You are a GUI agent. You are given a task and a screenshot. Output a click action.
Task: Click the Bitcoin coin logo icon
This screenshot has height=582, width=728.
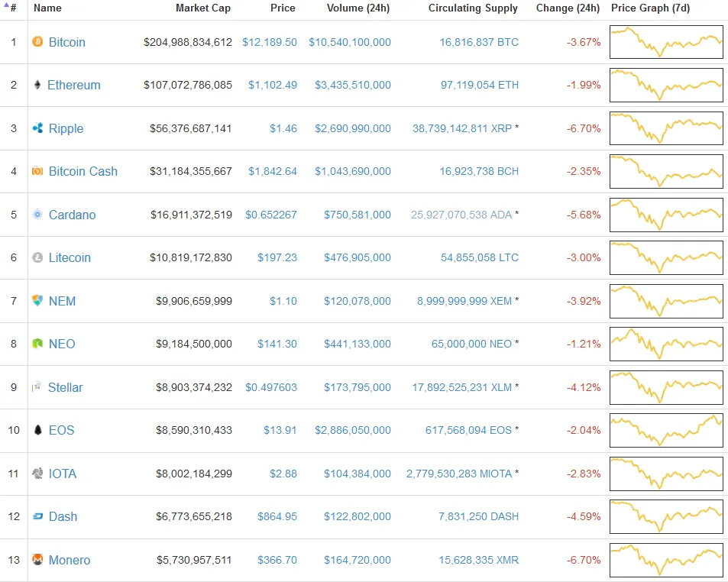[x=37, y=42]
